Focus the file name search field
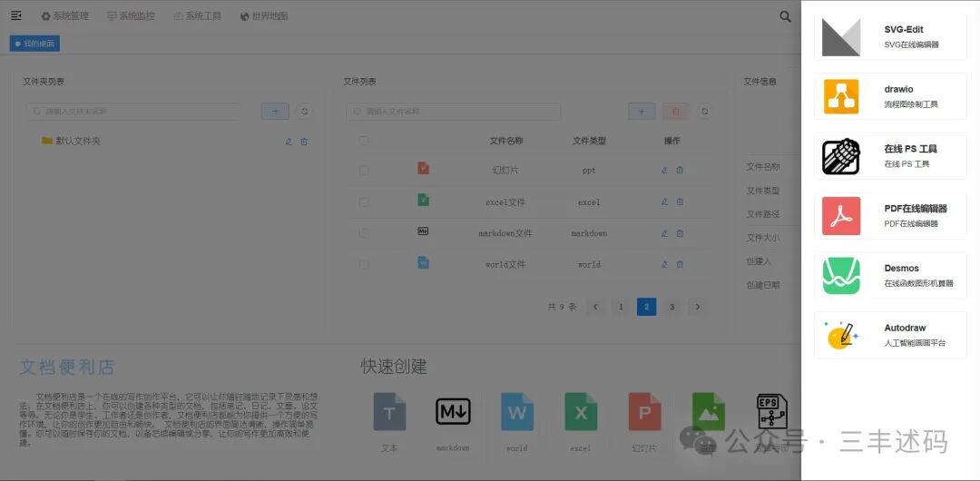Image resolution: width=980 pixels, height=481 pixels. [454, 112]
